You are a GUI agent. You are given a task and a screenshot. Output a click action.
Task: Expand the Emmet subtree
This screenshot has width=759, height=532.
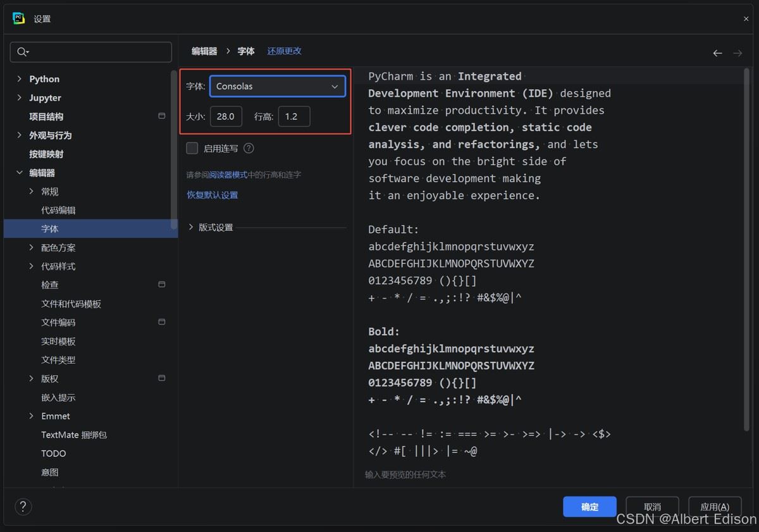pos(32,416)
